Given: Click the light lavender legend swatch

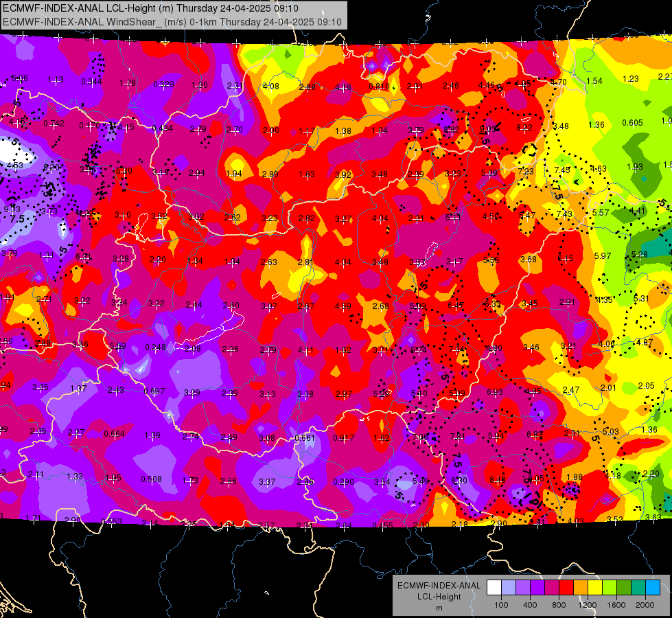Looking at the screenshot, I should click(508, 588).
